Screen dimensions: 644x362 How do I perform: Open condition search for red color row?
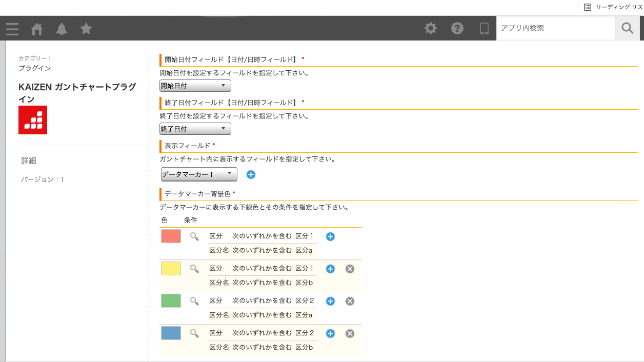click(194, 236)
